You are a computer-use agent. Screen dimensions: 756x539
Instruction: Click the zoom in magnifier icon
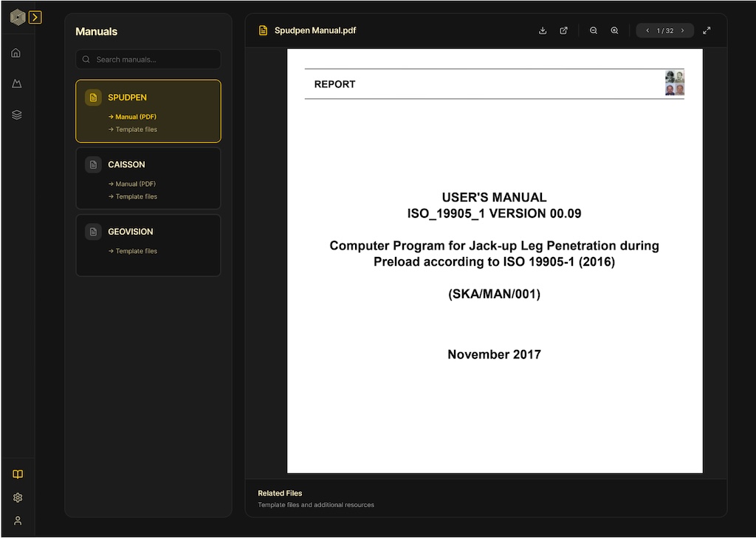pyautogui.click(x=614, y=31)
